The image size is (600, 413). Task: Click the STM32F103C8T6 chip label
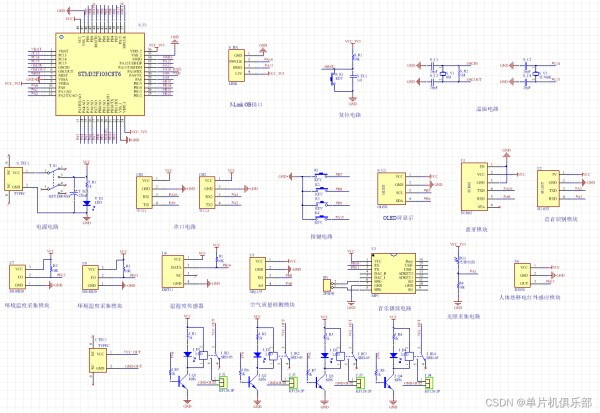tap(99, 74)
